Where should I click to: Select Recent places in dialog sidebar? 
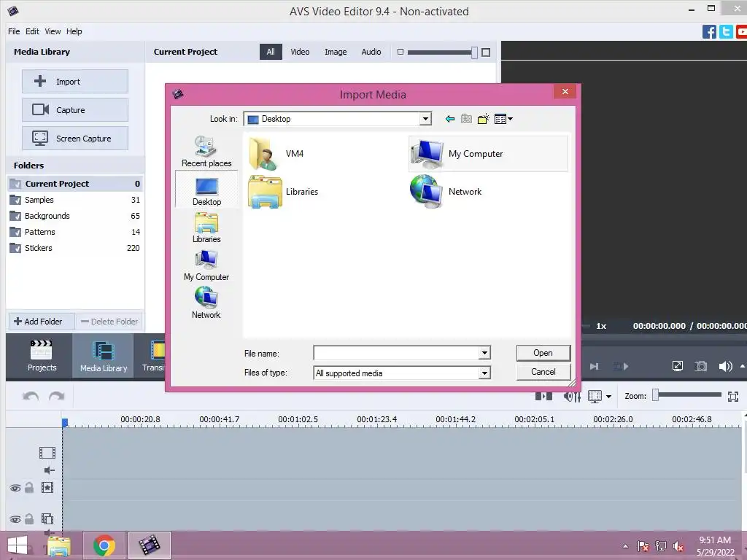[206, 152]
